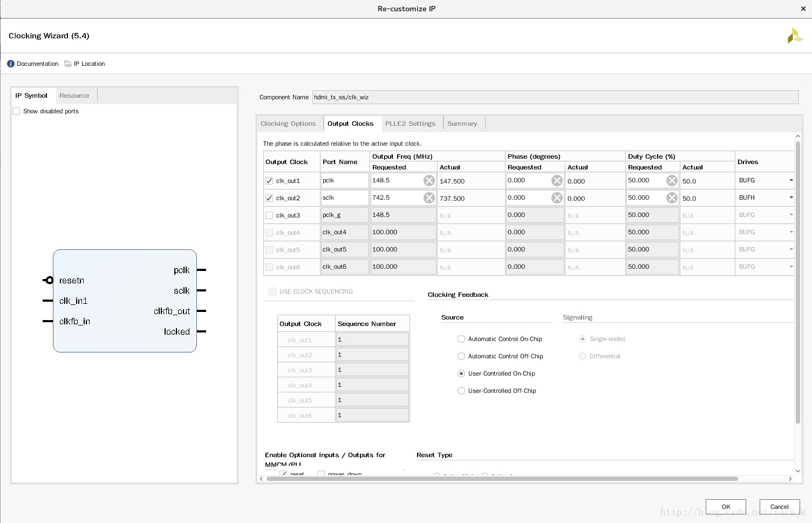Open the Documentation info icon

coord(11,64)
